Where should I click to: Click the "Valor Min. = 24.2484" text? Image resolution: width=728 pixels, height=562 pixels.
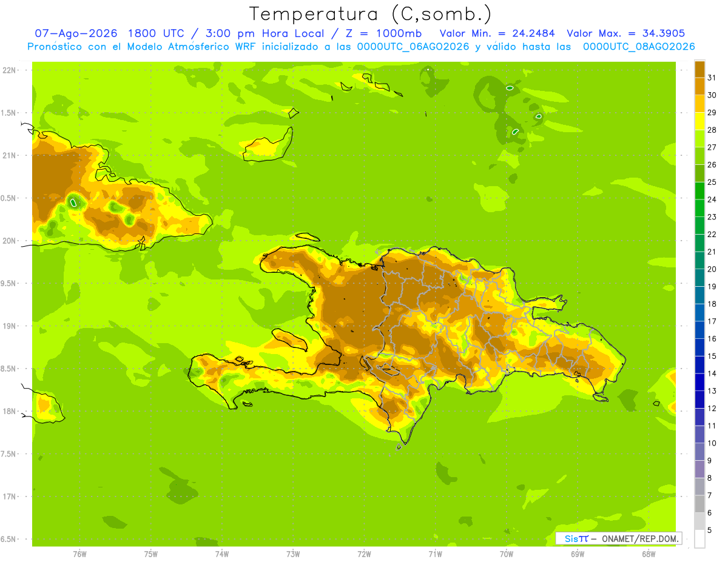pyautogui.click(x=497, y=33)
